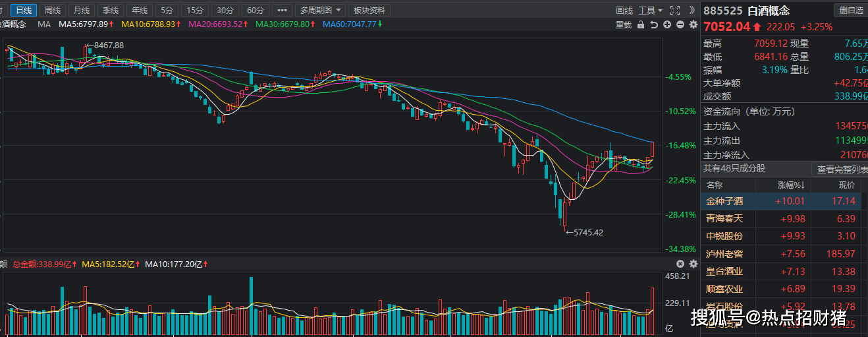
Task: Switch to 60分 minute chart tab
Action: tap(254, 11)
